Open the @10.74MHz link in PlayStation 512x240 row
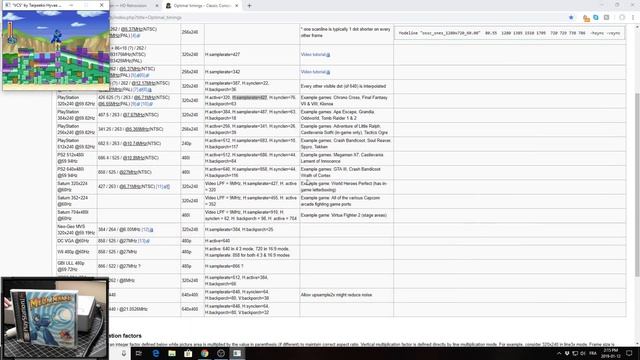This screenshot has height=360, width=640. point(135,144)
